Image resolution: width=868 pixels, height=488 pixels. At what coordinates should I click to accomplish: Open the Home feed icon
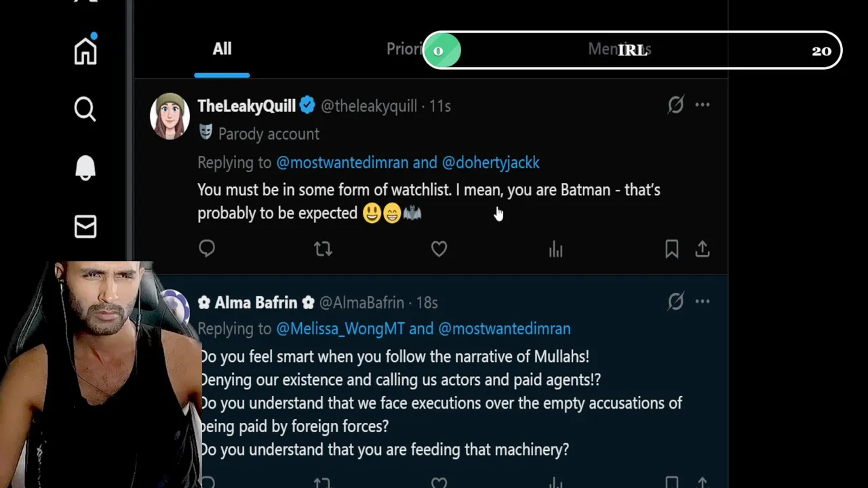[85, 50]
